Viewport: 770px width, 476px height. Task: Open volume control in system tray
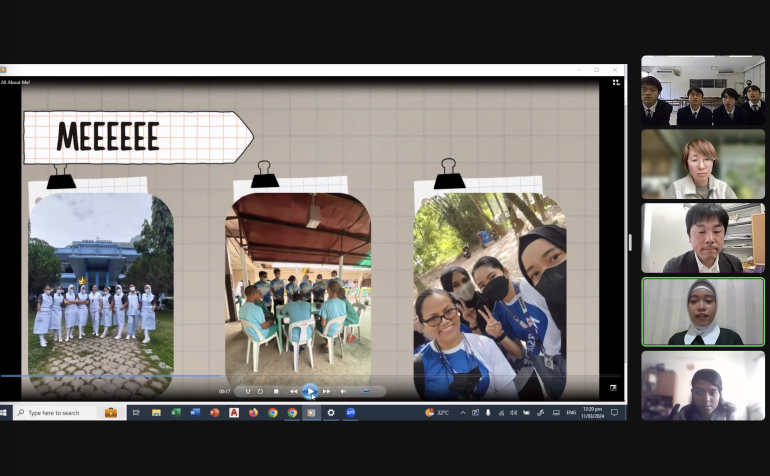(513, 413)
